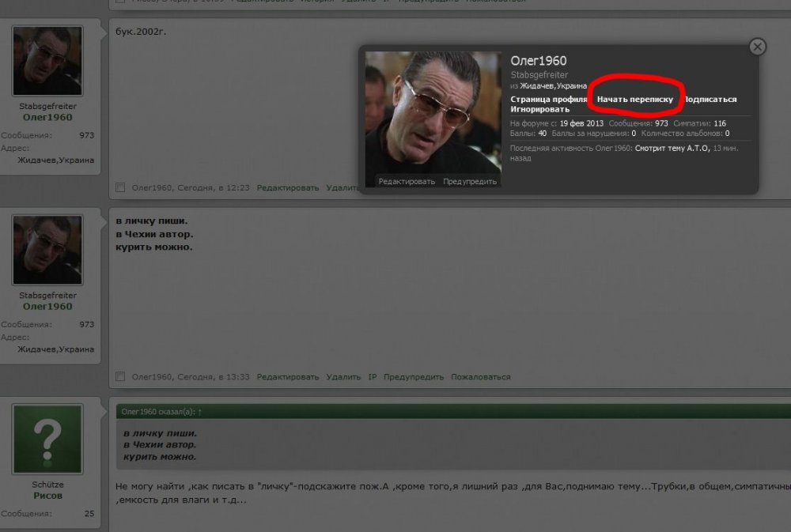
Task: Open the Рисов question-mark avatar
Action: pos(47,440)
